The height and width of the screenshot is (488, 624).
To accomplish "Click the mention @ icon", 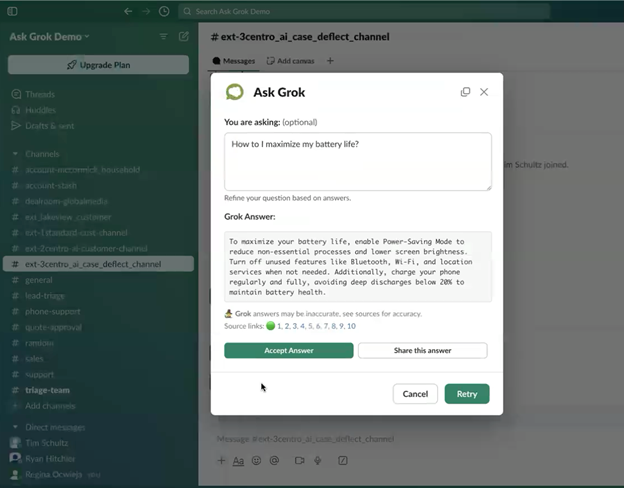I will click(274, 461).
